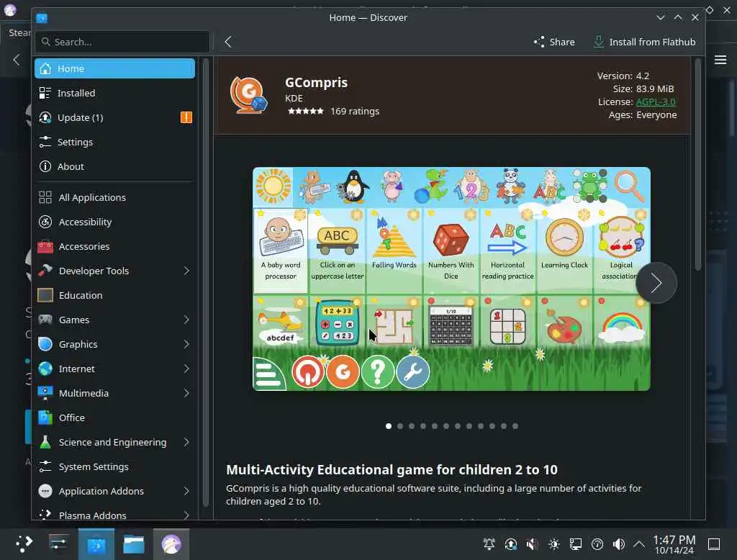
Task: Select the seventh carousel dot
Action: (x=458, y=426)
